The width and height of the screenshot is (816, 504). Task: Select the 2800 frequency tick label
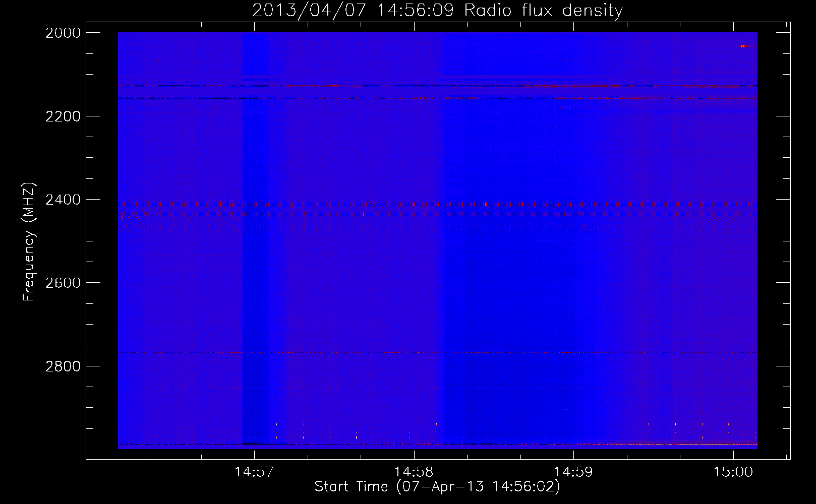(x=63, y=366)
